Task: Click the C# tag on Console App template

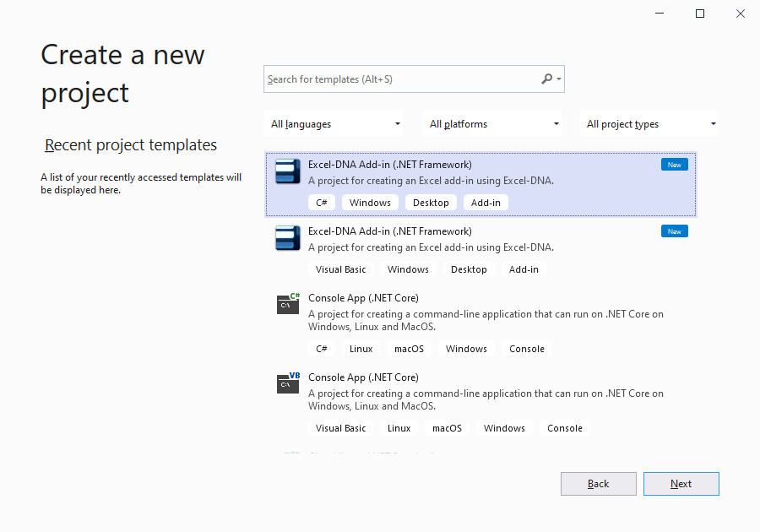Action: click(x=322, y=349)
